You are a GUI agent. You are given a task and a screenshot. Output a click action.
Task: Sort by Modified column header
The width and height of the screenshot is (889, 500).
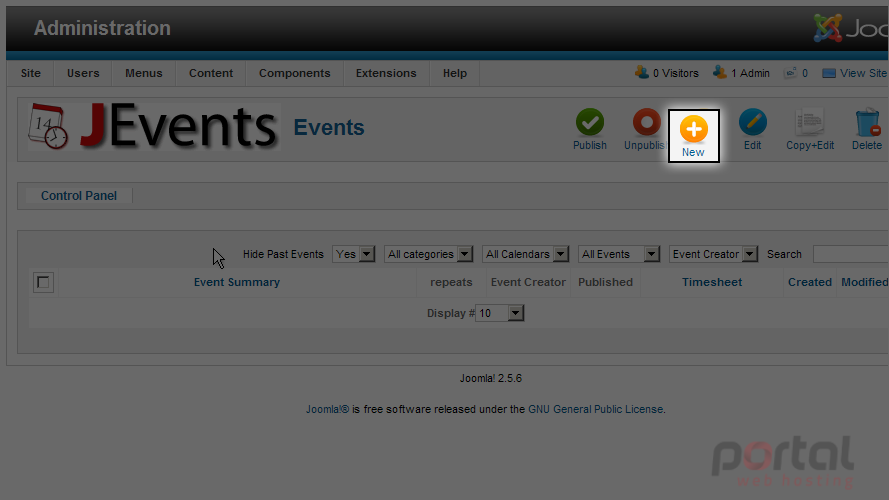[x=865, y=282]
